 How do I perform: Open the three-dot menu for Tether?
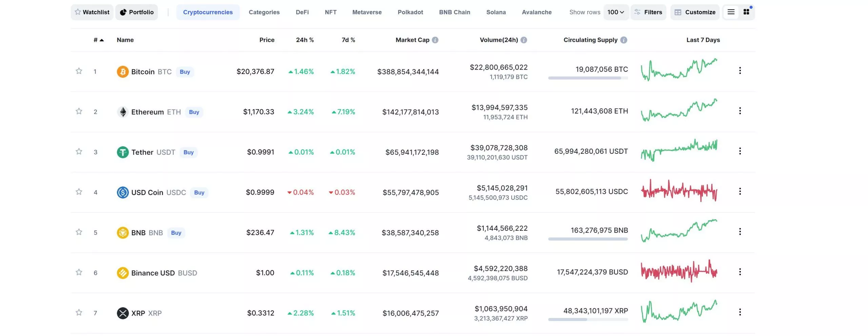(740, 151)
